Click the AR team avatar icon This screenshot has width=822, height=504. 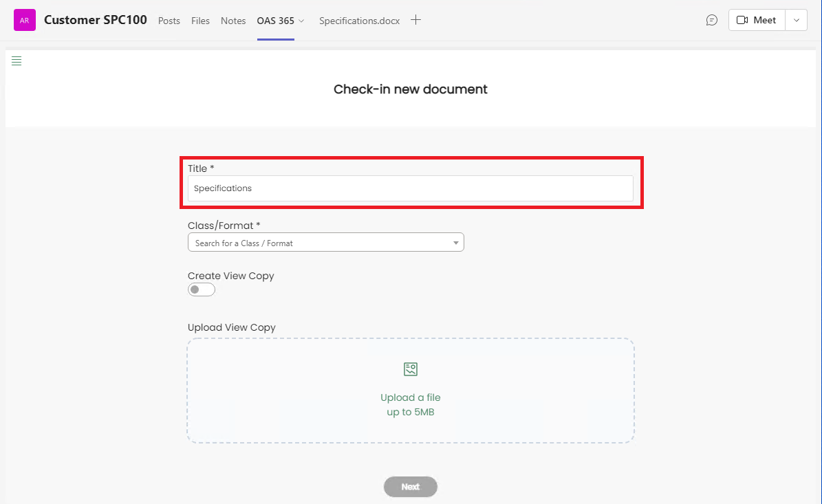tap(25, 21)
